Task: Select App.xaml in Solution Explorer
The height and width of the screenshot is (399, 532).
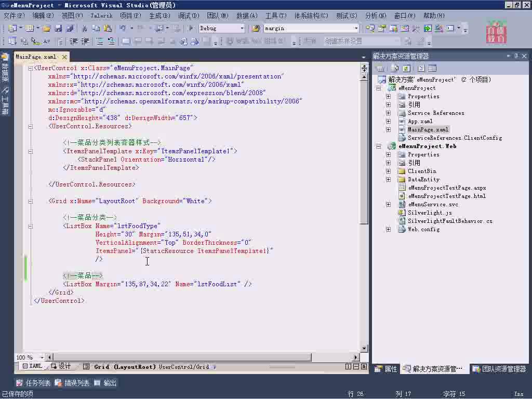Action: point(420,122)
